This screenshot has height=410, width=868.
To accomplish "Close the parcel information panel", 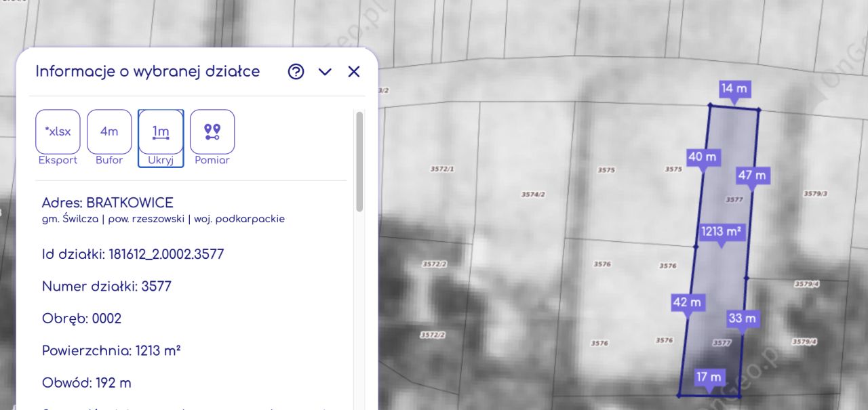I will tap(354, 72).
